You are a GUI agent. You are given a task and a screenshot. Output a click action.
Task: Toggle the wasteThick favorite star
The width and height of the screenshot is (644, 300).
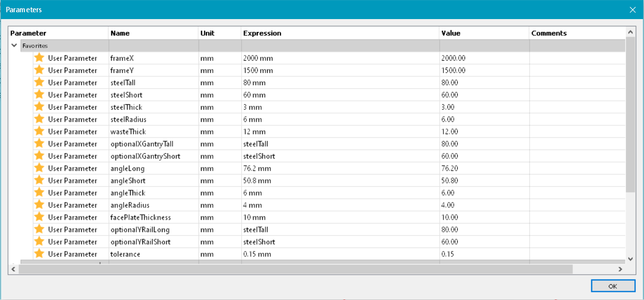pyautogui.click(x=40, y=131)
